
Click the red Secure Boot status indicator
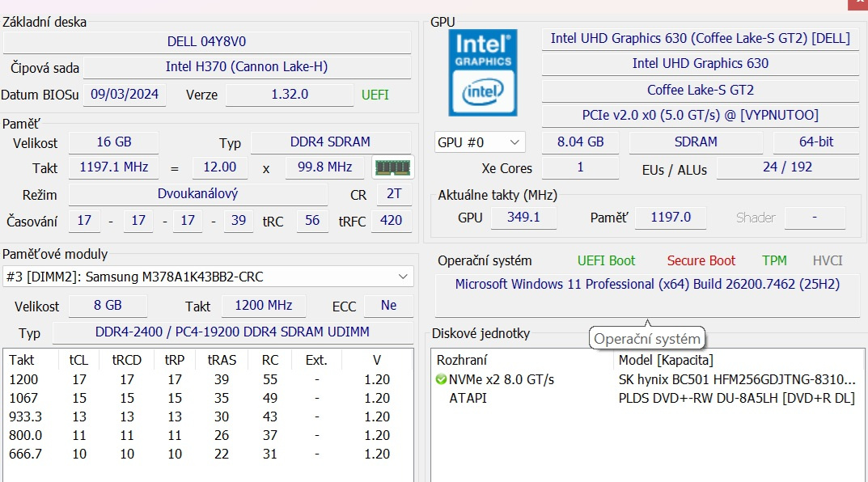coord(701,260)
